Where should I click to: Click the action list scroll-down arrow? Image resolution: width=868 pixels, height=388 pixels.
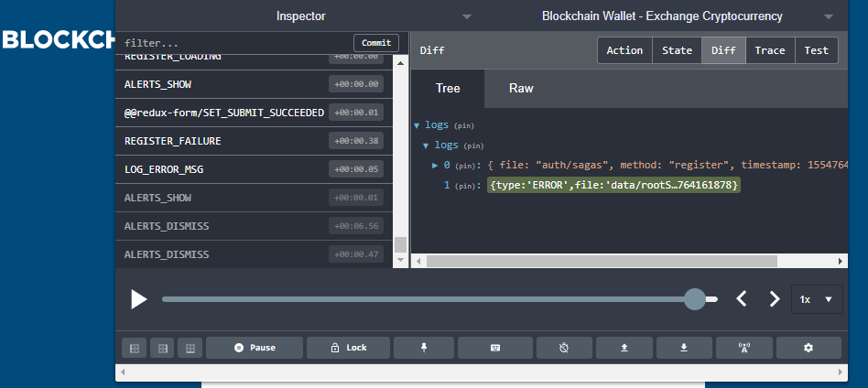(400, 260)
